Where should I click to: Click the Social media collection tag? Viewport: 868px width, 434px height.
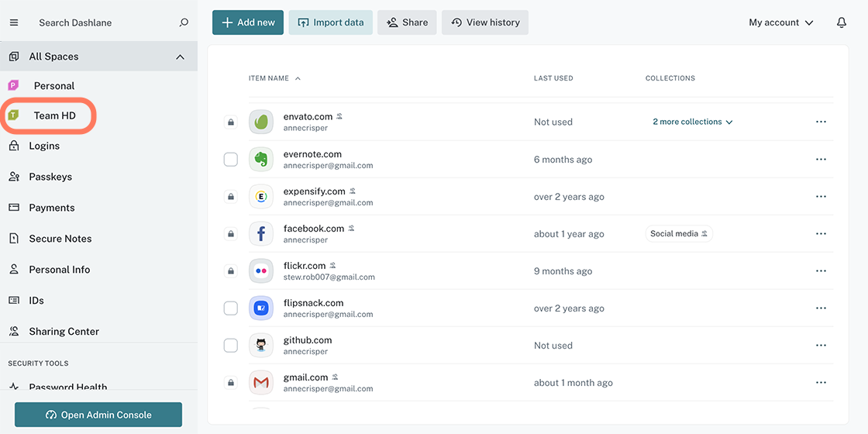[679, 233]
